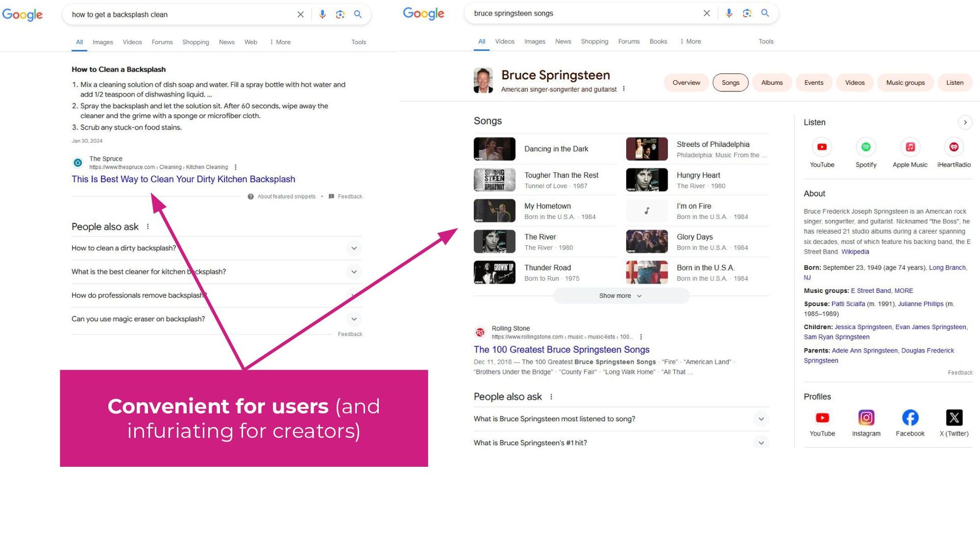
Task: Switch to Images tab on backsplash results
Action: pyautogui.click(x=103, y=42)
